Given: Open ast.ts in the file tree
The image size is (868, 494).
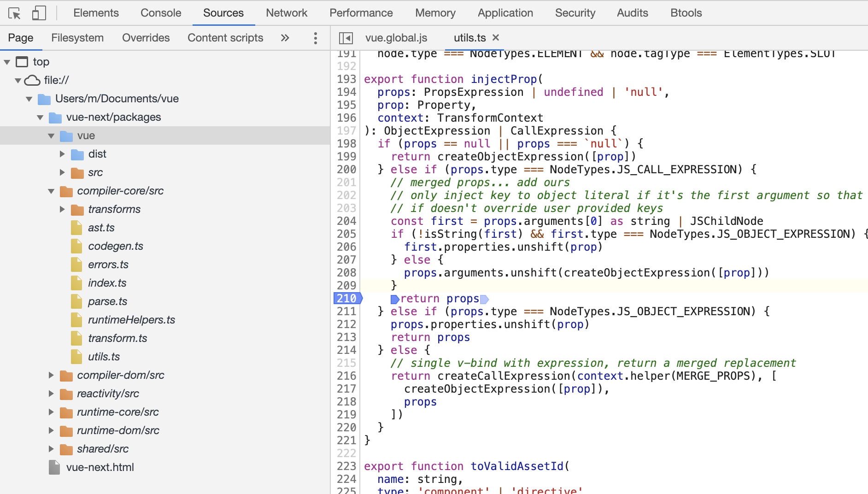Looking at the screenshot, I should (101, 228).
